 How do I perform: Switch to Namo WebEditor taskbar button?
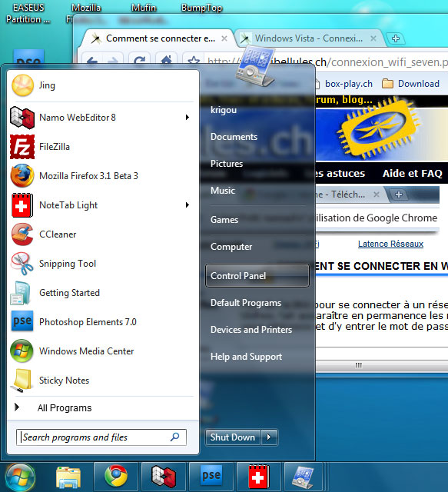(x=164, y=477)
